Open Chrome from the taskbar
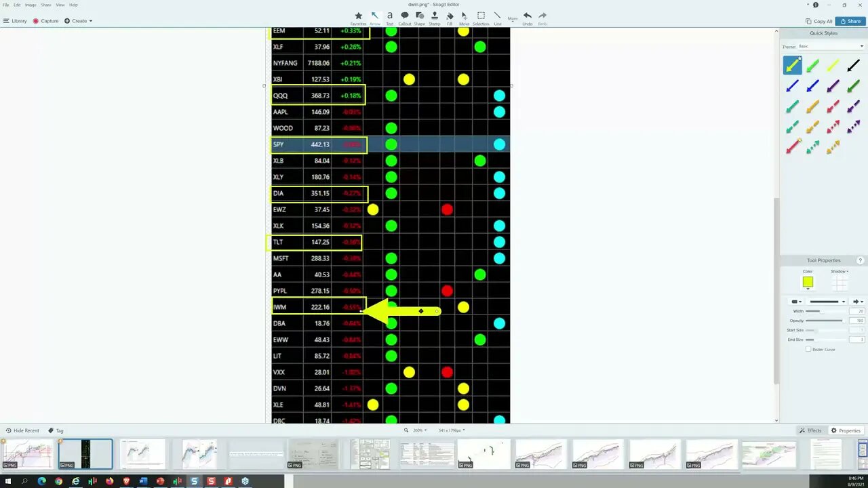This screenshot has height=488, width=868. coord(59,481)
